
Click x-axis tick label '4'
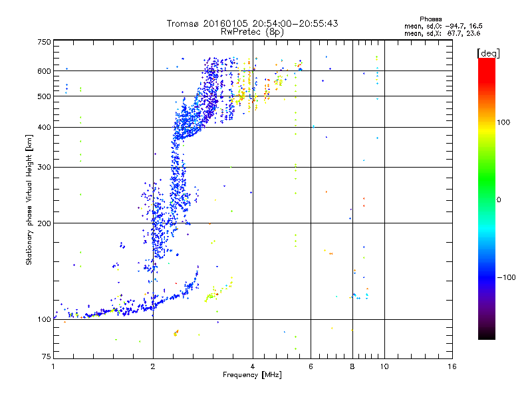point(253,366)
